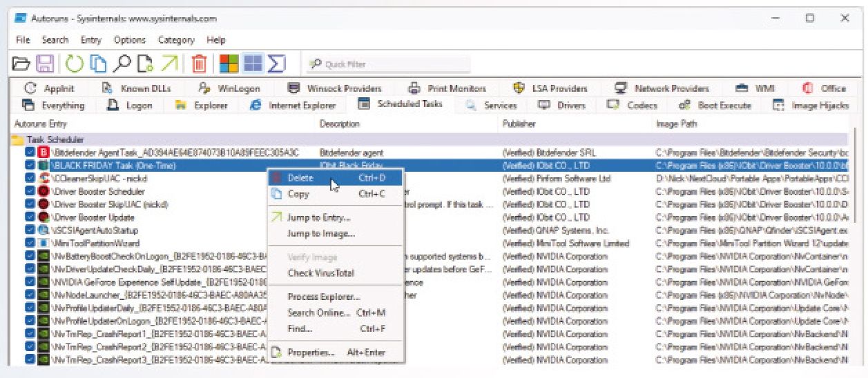The height and width of the screenshot is (378, 868).
Task: Uncheck the BLACK FRIDAY Task checkbox
Action: pyautogui.click(x=30, y=165)
